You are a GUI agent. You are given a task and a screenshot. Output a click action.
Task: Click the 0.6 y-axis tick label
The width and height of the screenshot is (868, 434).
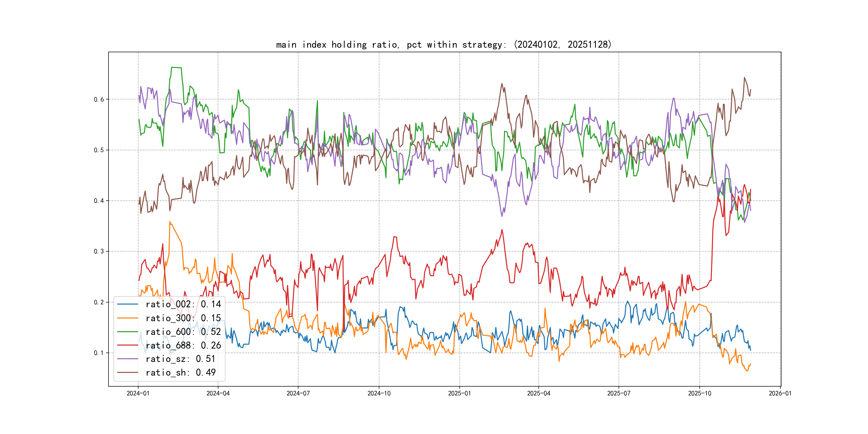[x=99, y=99]
